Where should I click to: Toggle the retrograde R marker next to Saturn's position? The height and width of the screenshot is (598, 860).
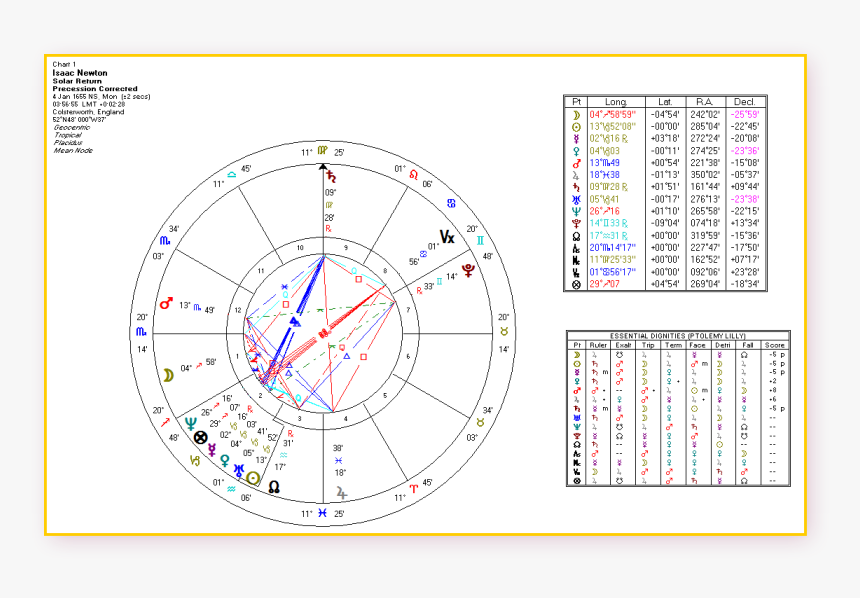(625, 184)
